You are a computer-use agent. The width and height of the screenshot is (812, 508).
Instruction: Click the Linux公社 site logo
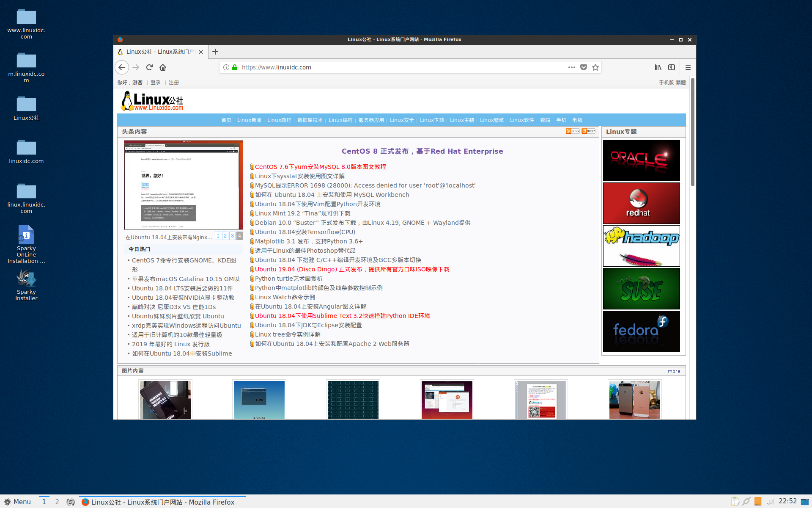coord(152,101)
